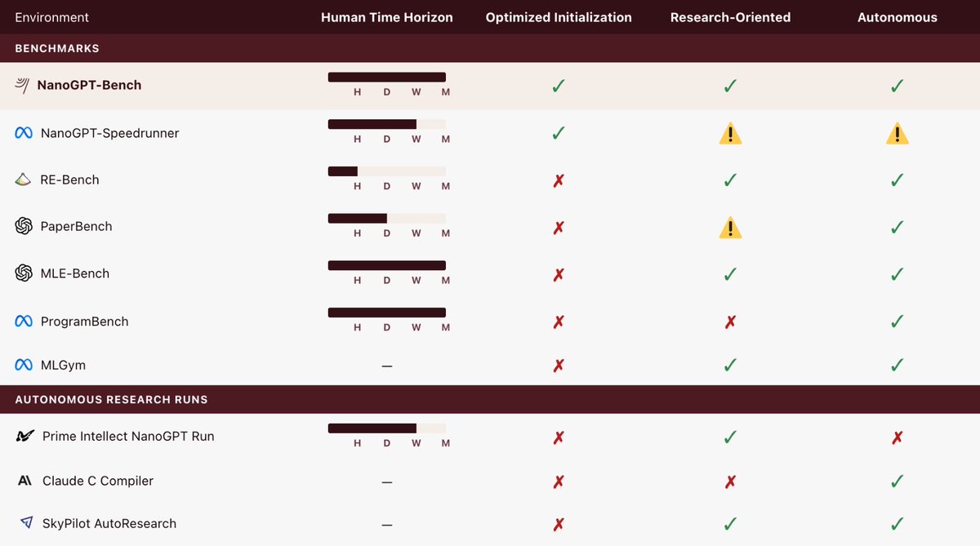Image resolution: width=980 pixels, height=546 pixels.
Task: Click Prime Intellect Research-Oriented checkmark
Action: coord(730,436)
